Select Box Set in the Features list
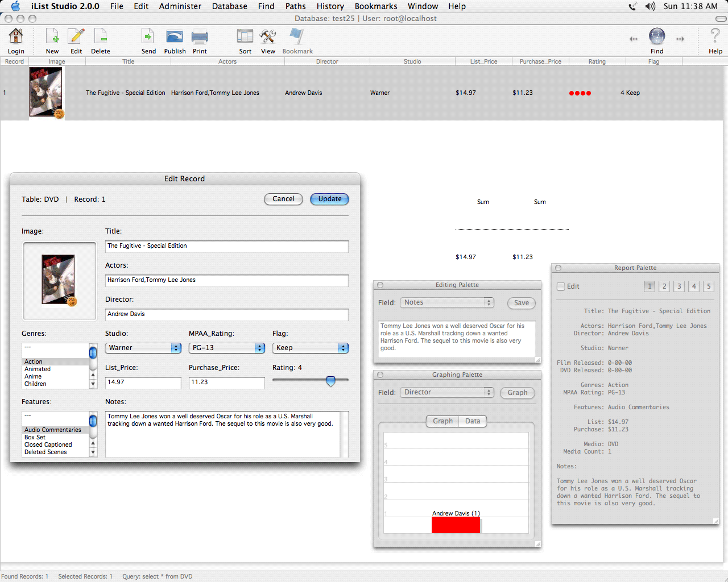Image resolution: width=728 pixels, height=582 pixels. (x=55, y=438)
